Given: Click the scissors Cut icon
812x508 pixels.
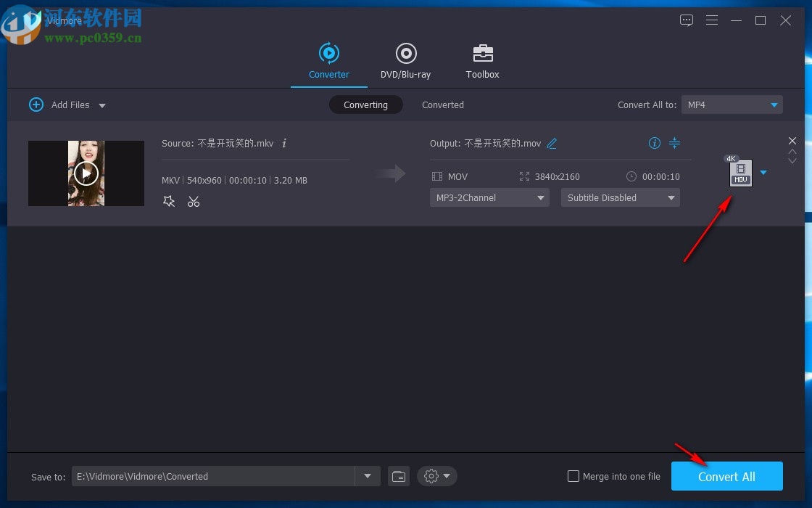Looking at the screenshot, I should coord(194,202).
